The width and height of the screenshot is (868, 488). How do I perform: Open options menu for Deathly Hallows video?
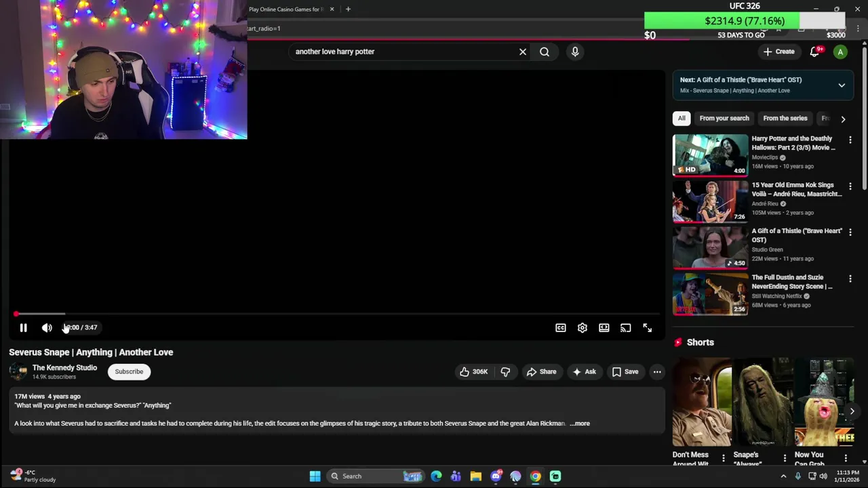click(x=850, y=140)
